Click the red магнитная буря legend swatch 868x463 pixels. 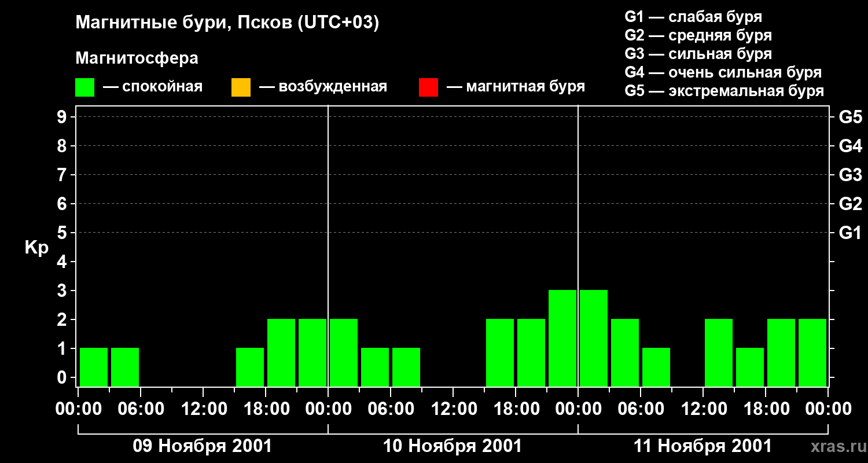coord(428,87)
